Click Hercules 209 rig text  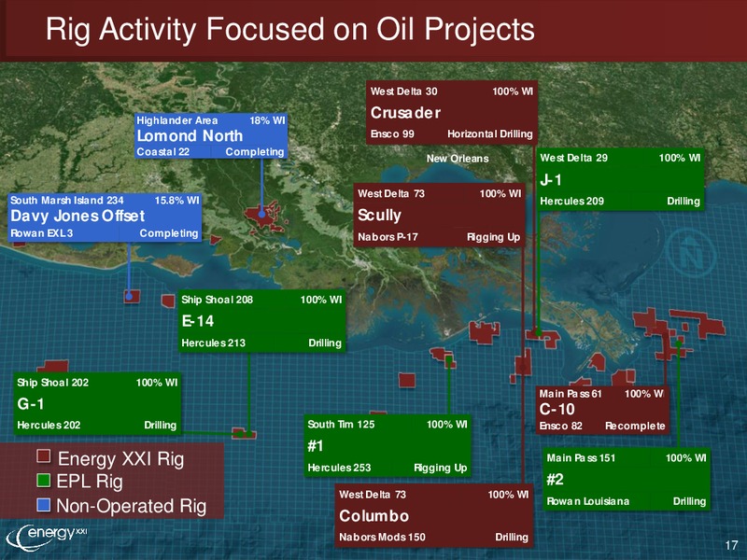571,201
